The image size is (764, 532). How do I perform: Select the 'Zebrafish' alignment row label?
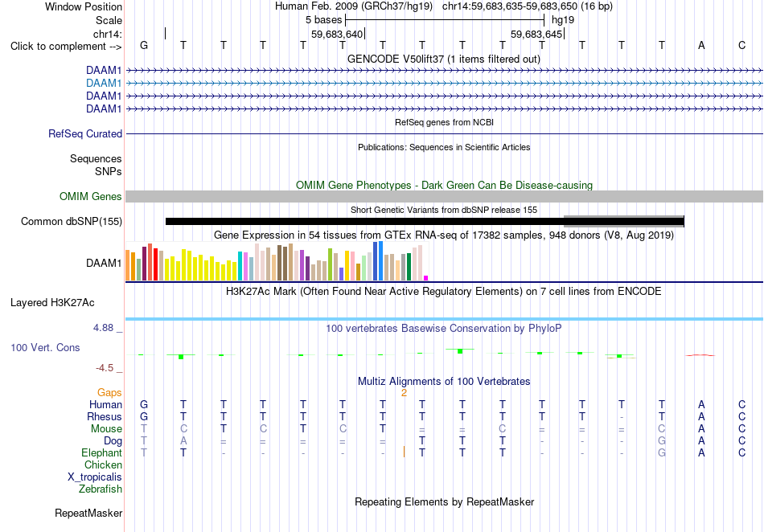tap(101, 489)
